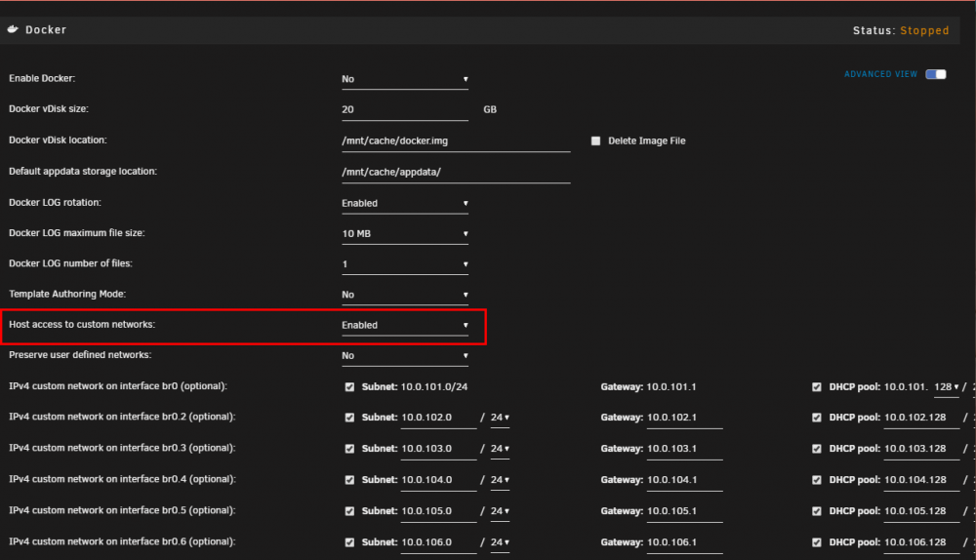This screenshot has width=976, height=560.
Task: Open Docker LOG maximum file size dropdown
Action: click(405, 234)
